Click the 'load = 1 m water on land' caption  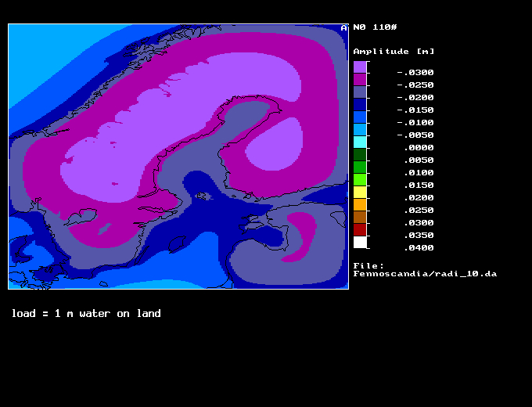pos(86,313)
